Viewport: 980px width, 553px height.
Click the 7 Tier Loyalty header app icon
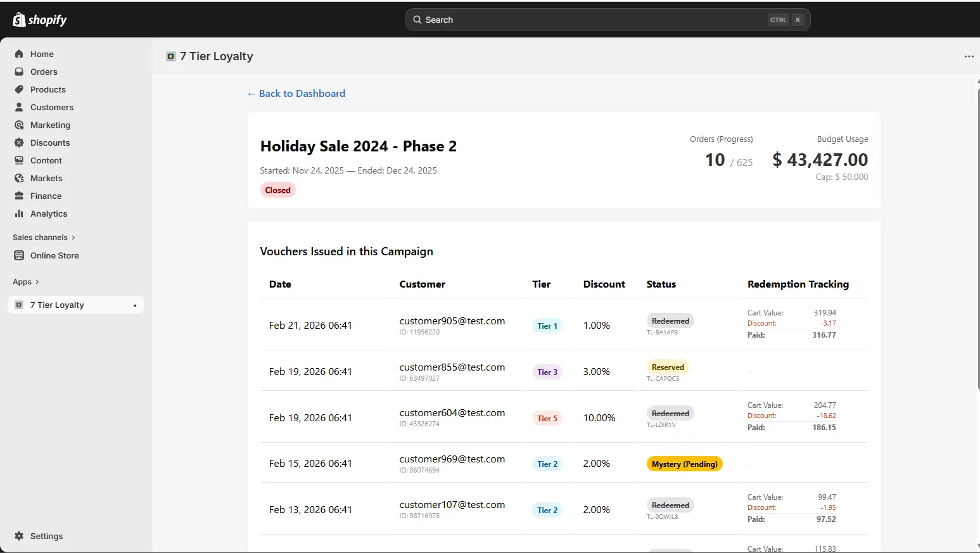(x=170, y=56)
